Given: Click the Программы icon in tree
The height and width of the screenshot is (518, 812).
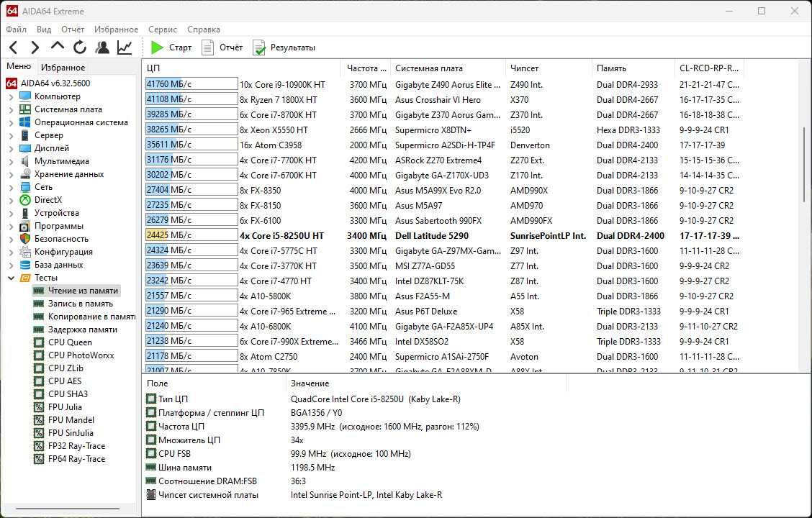Looking at the screenshot, I should click(25, 226).
